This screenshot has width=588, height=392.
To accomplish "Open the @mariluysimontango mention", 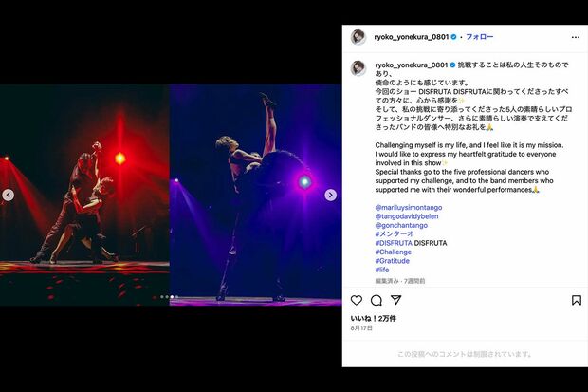I will (409, 207).
